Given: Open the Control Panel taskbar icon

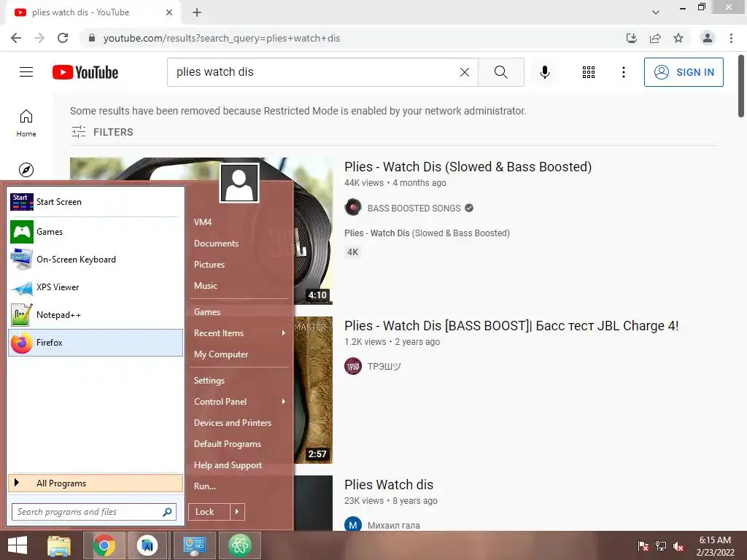Looking at the screenshot, I should click(194, 545).
